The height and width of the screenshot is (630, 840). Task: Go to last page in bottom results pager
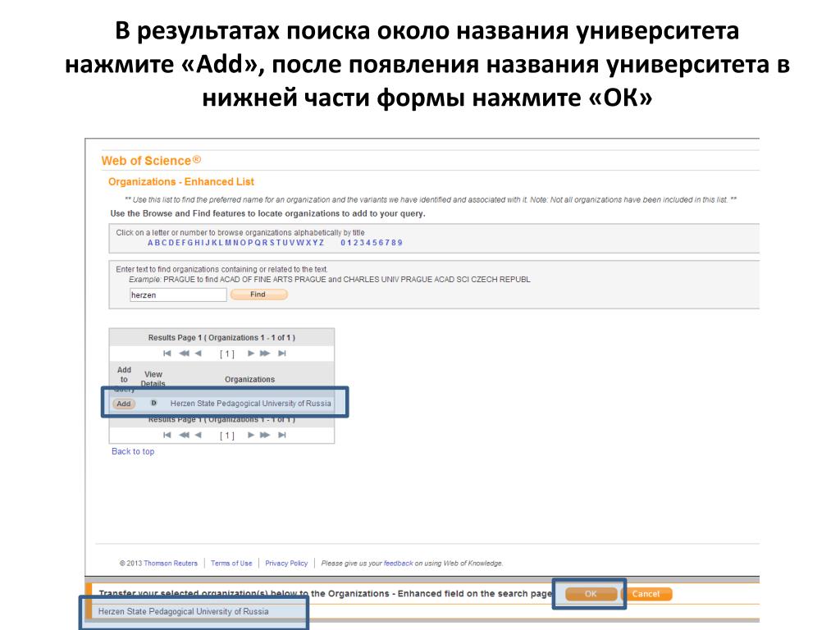[282, 435]
